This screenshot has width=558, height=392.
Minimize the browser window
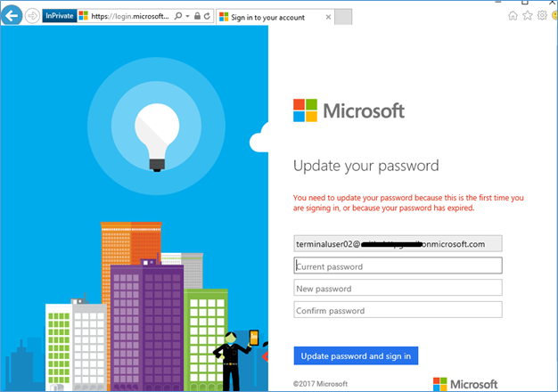coord(498,2)
